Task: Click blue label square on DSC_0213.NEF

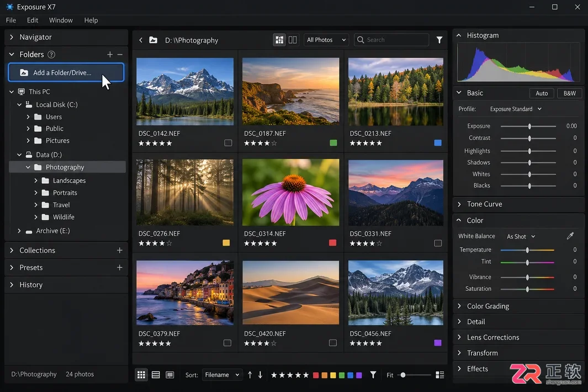Action: [x=438, y=143]
